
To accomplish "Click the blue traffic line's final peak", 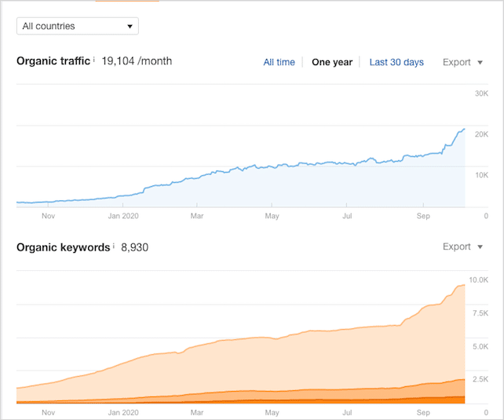I will point(464,129).
